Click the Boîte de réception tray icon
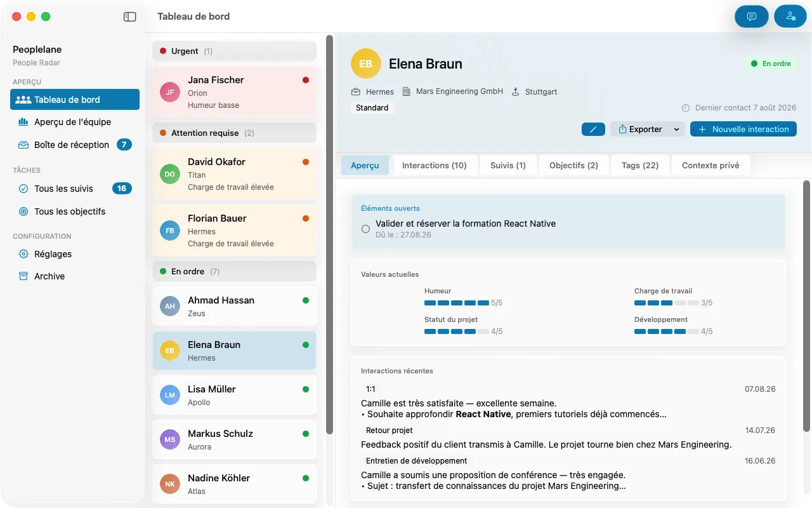This screenshot has height=508, width=812. 23,145
